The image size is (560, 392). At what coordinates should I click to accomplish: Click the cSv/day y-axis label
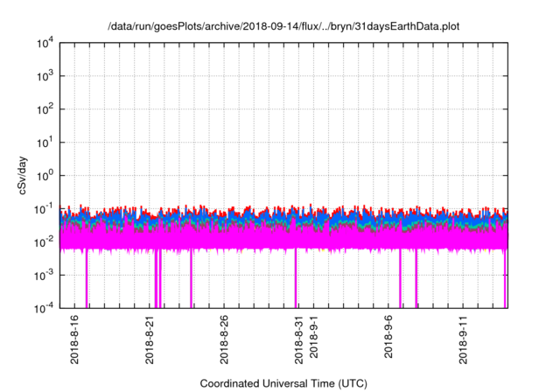[x=23, y=175]
